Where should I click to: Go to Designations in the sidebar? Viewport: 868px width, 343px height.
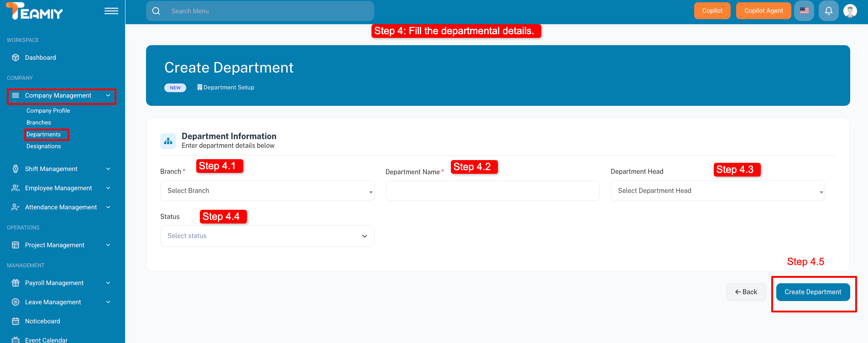pyautogui.click(x=43, y=146)
